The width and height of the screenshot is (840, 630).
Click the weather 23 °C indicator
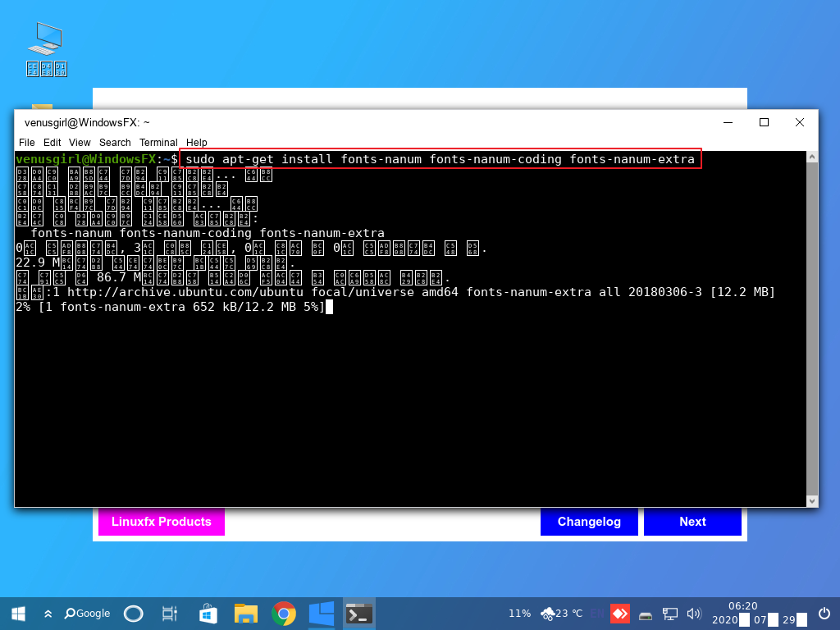pyautogui.click(x=561, y=614)
